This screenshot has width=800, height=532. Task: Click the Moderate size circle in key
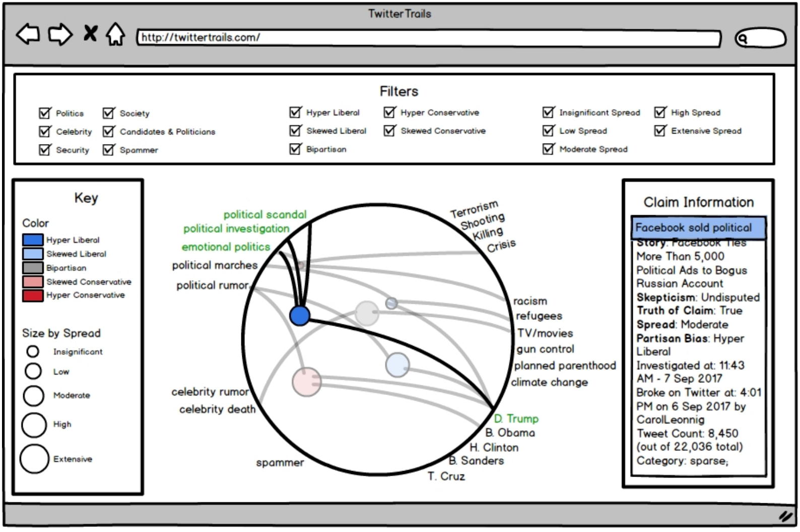tap(34, 395)
